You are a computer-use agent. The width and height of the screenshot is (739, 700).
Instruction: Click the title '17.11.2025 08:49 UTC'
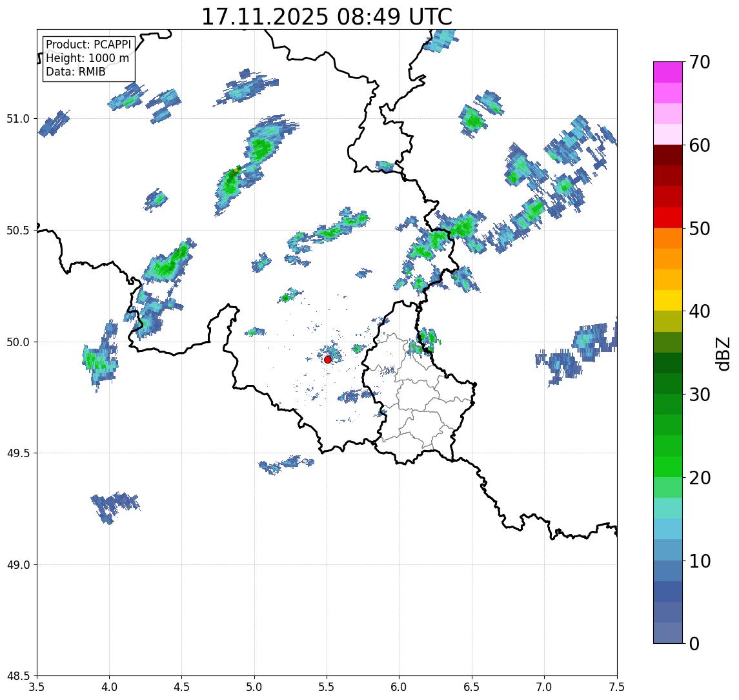[x=327, y=17]
